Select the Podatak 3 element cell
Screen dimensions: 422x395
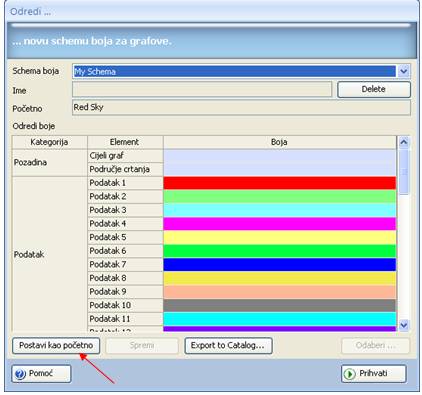tap(125, 210)
